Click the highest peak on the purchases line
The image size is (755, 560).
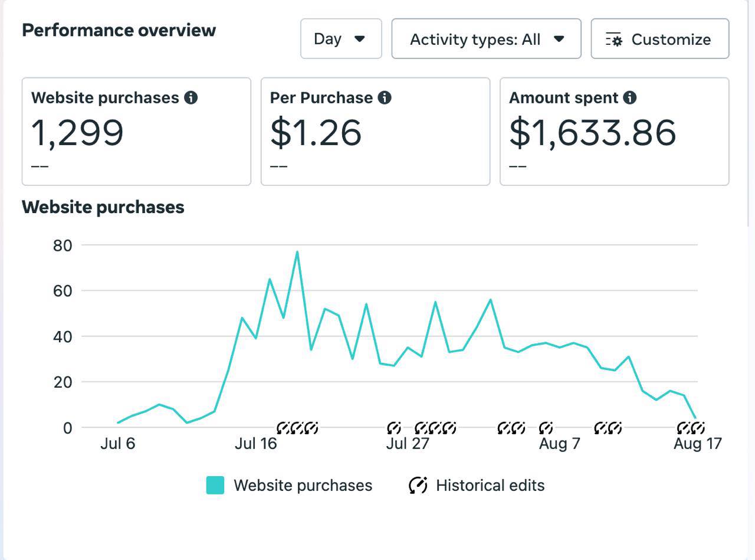[x=297, y=252]
